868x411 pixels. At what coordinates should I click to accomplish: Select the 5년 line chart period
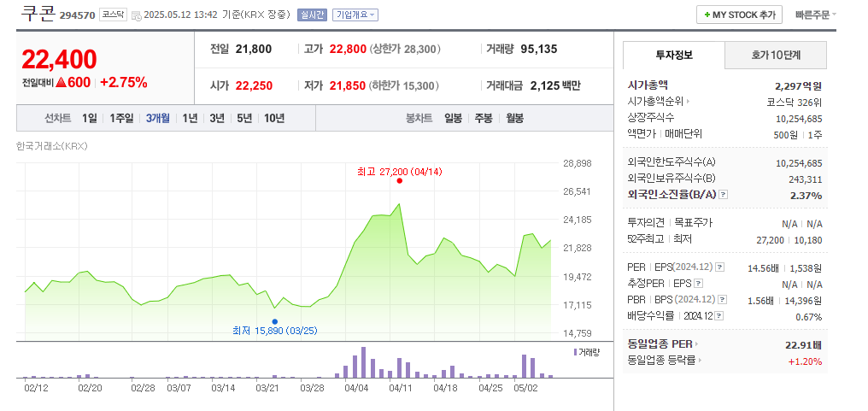coord(244,118)
